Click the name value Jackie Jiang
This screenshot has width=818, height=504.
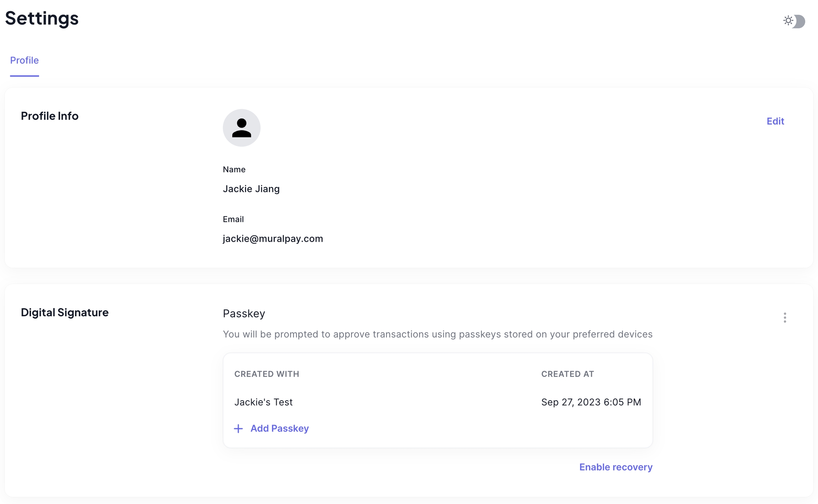251,189
